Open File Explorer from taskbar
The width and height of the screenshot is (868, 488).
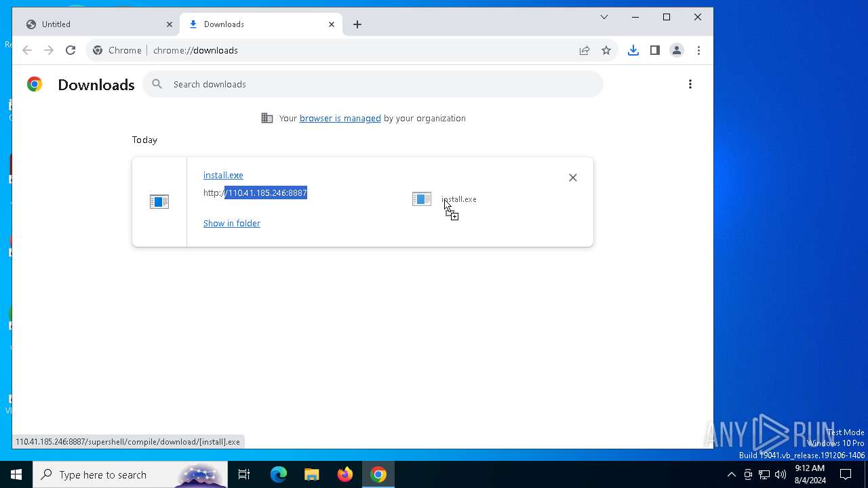coord(312,474)
